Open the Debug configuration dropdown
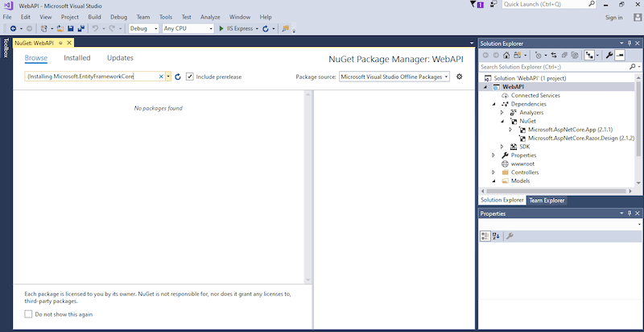 (x=143, y=29)
